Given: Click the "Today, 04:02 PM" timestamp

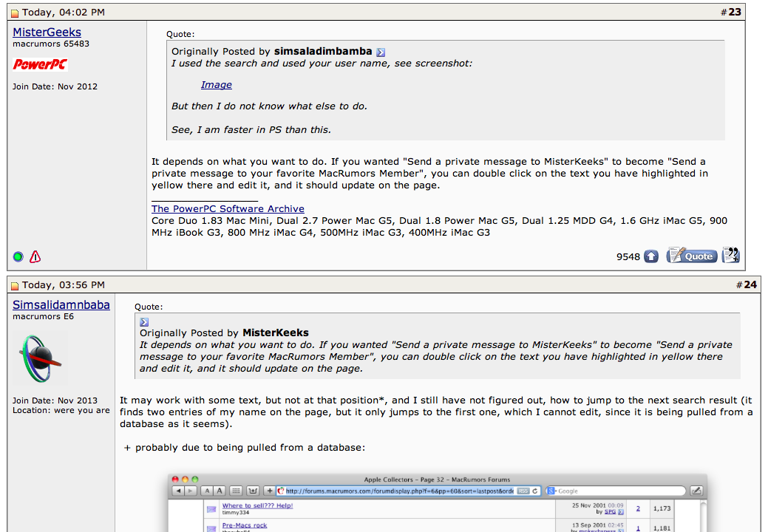Looking at the screenshot, I should (x=63, y=13).
